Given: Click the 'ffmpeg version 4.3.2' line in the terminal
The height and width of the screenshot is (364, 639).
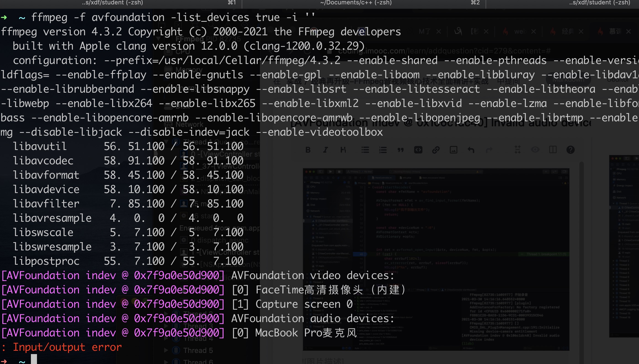Looking at the screenshot, I should (x=201, y=31).
